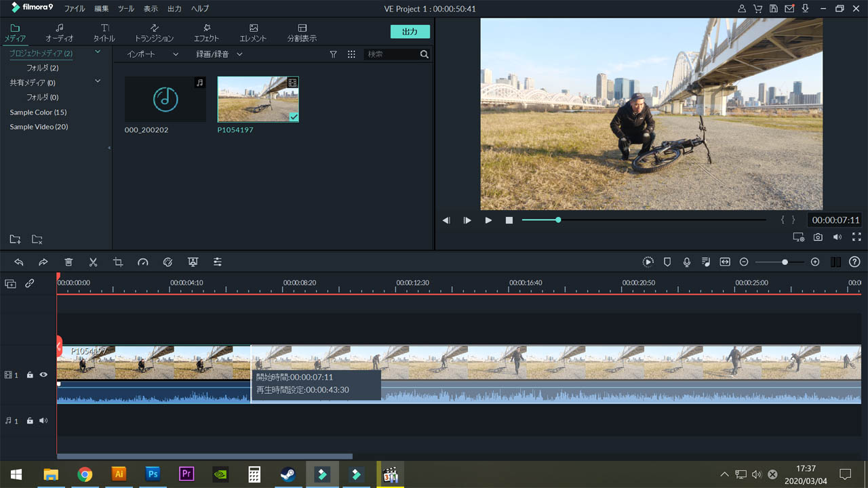Collapse the プロジェクトメディア tree
Image resolution: width=868 pixels, height=488 pixels.
(x=97, y=52)
